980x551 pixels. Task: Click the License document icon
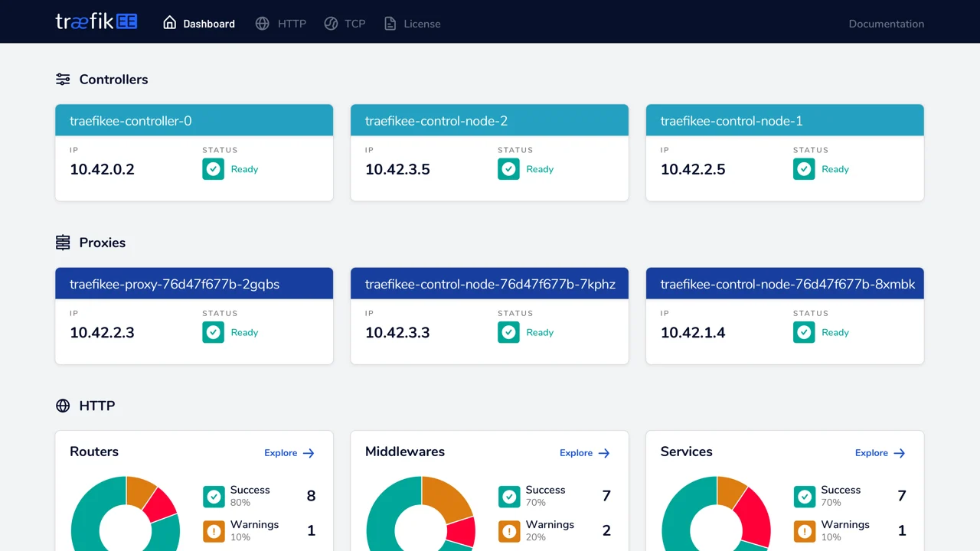tap(390, 23)
